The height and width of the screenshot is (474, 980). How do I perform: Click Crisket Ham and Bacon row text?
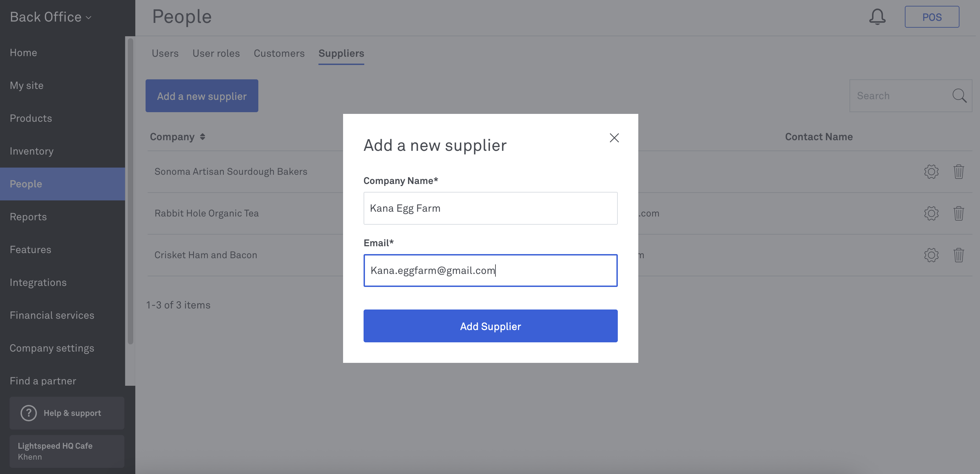tap(206, 255)
